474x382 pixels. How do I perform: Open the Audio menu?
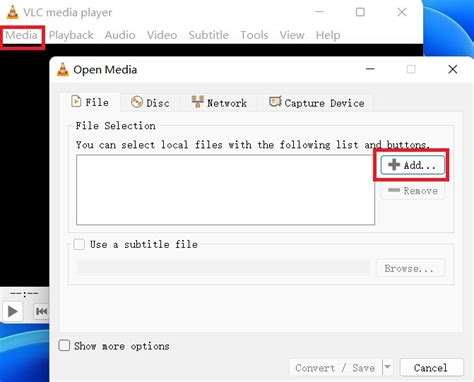click(x=120, y=35)
